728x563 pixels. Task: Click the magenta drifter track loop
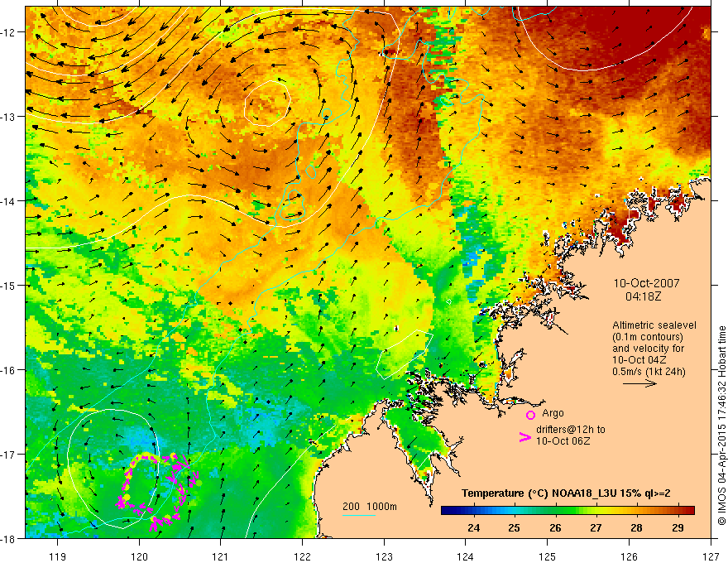coord(158,492)
